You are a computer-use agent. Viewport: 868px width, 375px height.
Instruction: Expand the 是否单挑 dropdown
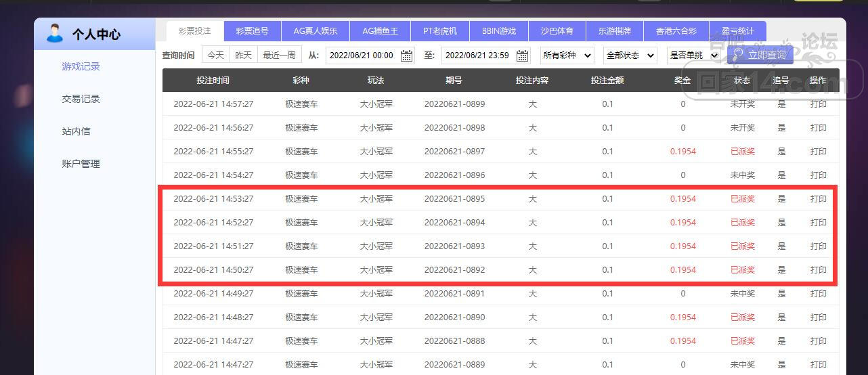pos(693,56)
